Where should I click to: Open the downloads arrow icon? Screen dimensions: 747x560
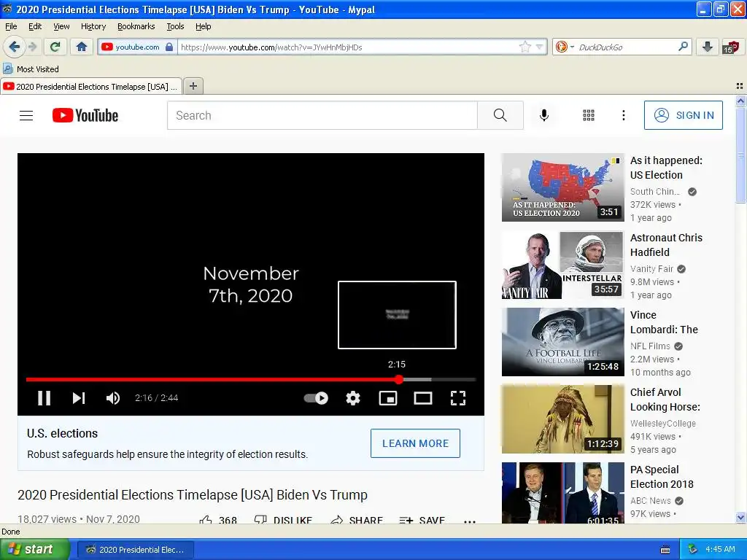pos(708,47)
